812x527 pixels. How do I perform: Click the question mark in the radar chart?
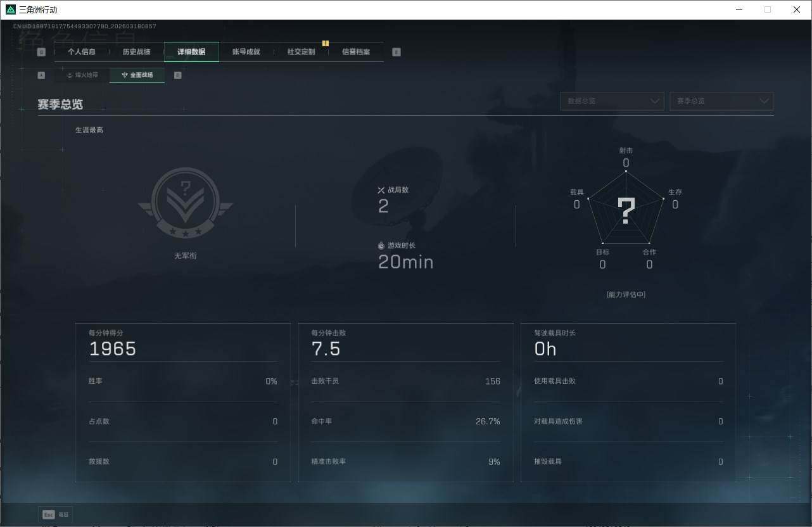(626, 211)
